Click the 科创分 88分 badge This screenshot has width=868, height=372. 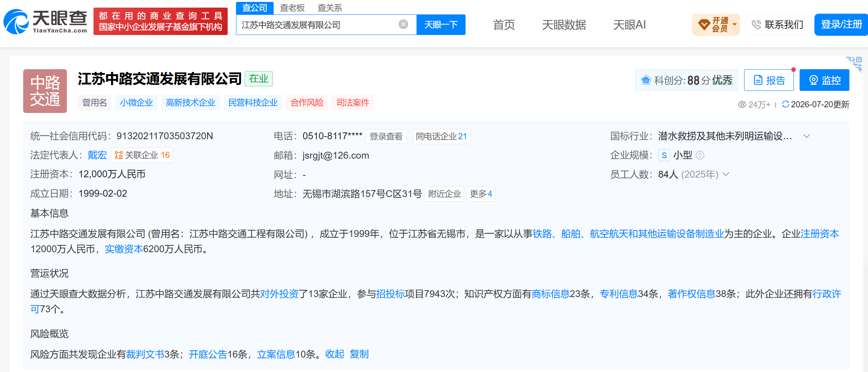pos(686,80)
